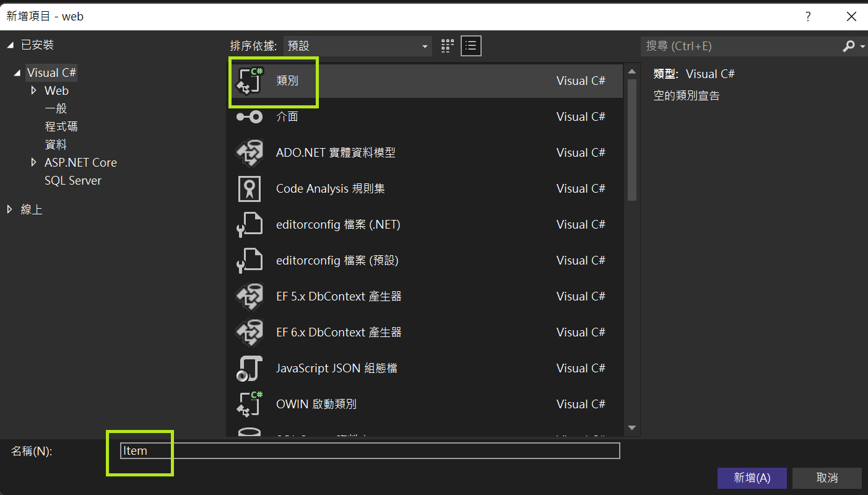
Task: Collapse the 已安裝 section
Action: (11, 45)
